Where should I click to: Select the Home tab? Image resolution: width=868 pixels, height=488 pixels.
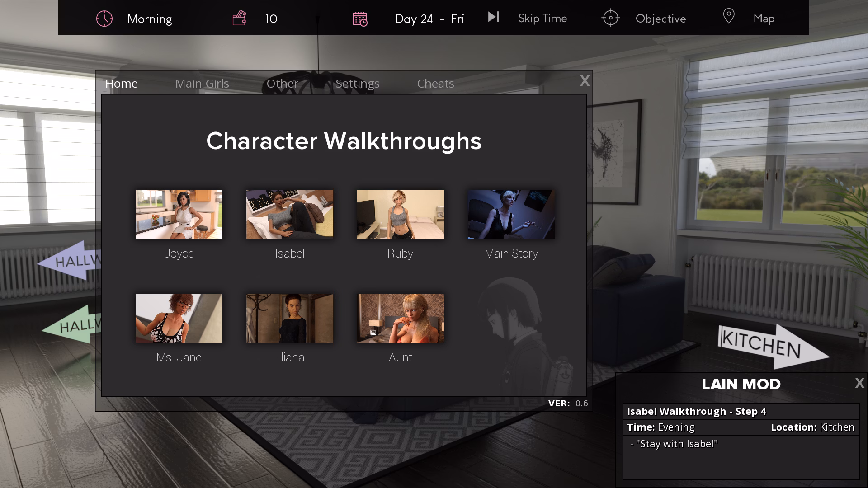click(x=122, y=84)
